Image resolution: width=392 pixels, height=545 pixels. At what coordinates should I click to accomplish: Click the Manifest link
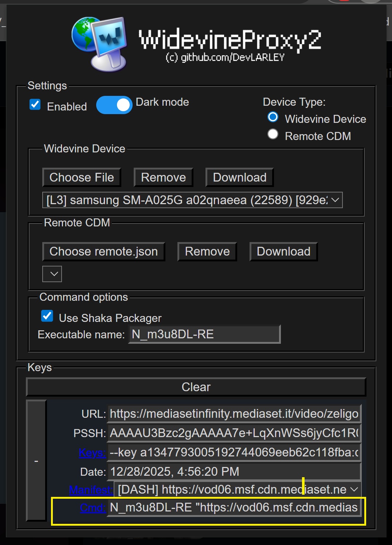pos(91,490)
